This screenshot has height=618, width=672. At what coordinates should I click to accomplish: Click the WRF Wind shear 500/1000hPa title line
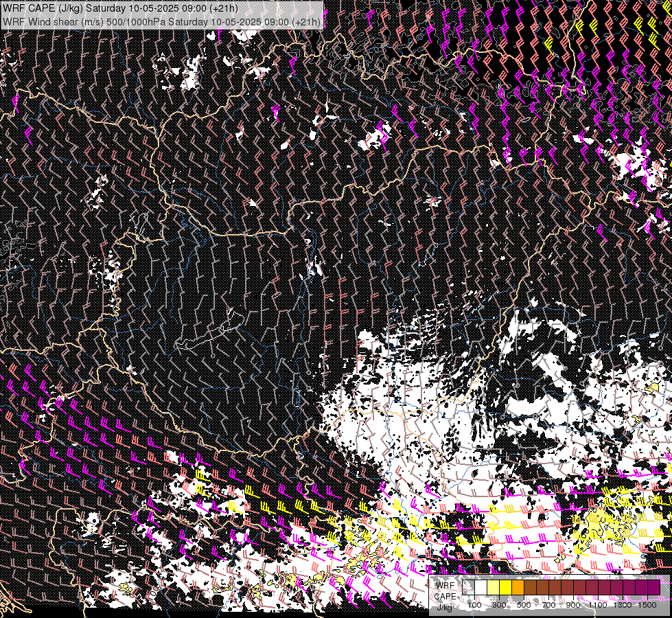coord(161,22)
